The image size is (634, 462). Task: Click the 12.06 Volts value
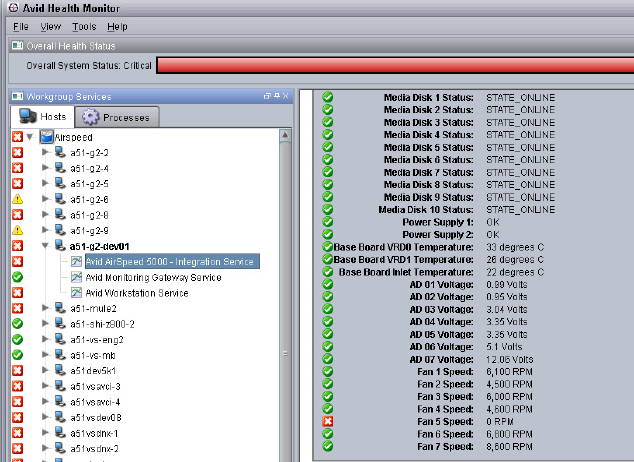click(510, 359)
